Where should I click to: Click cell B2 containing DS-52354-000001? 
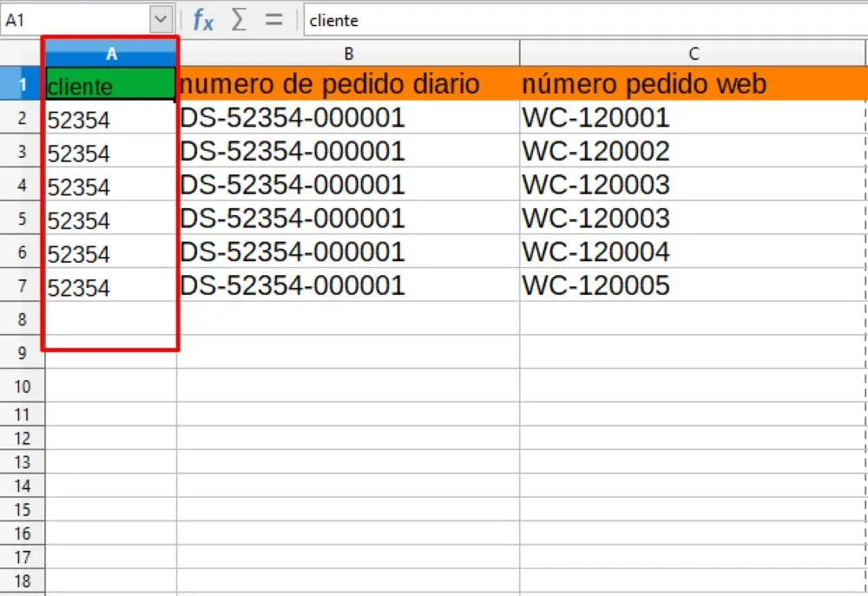(348, 118)
